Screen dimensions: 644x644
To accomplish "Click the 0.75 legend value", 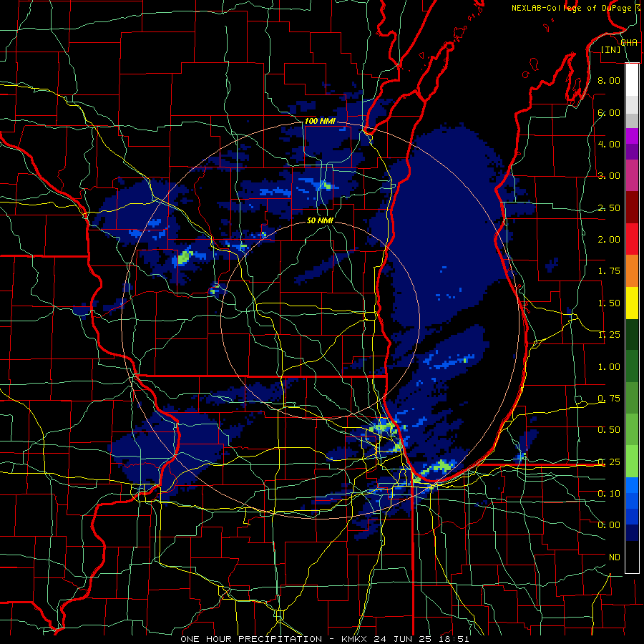I will point(609,399).
